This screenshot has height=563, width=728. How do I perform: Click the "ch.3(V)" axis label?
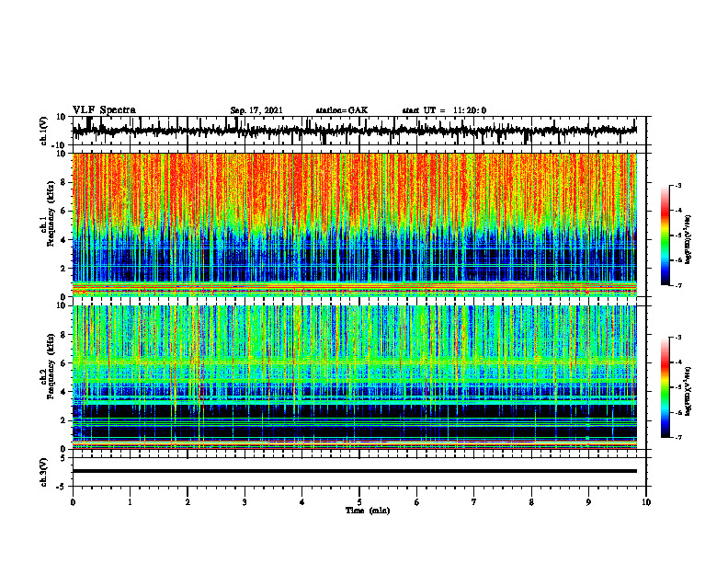pos(44,472)
